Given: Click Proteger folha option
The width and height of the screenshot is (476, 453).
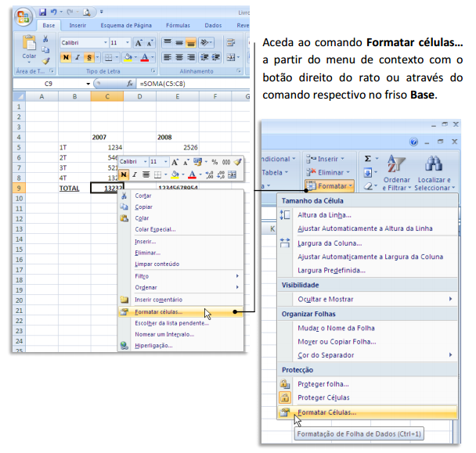Looking at the screenshot, I should pyautogui.click(x=323, y=383).
